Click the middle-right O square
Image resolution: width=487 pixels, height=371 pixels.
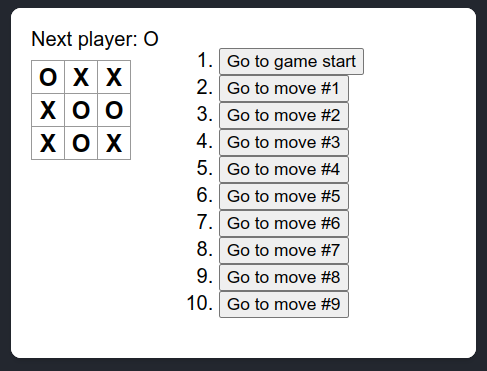[x=114, y=110]
